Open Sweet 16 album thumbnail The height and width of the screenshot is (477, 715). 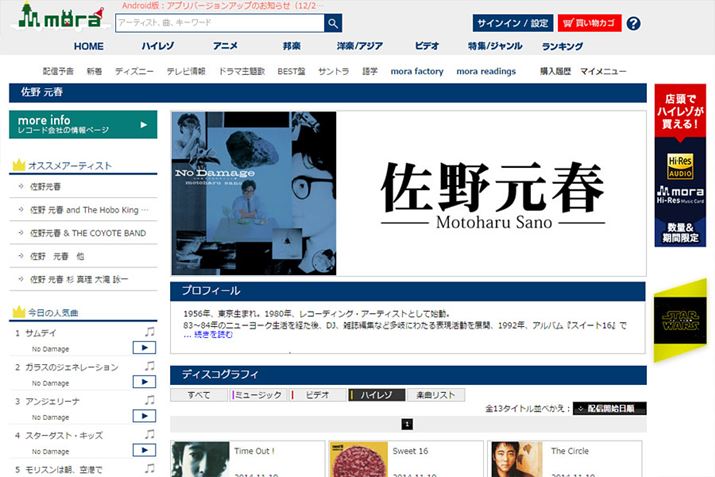click(359, 459)
